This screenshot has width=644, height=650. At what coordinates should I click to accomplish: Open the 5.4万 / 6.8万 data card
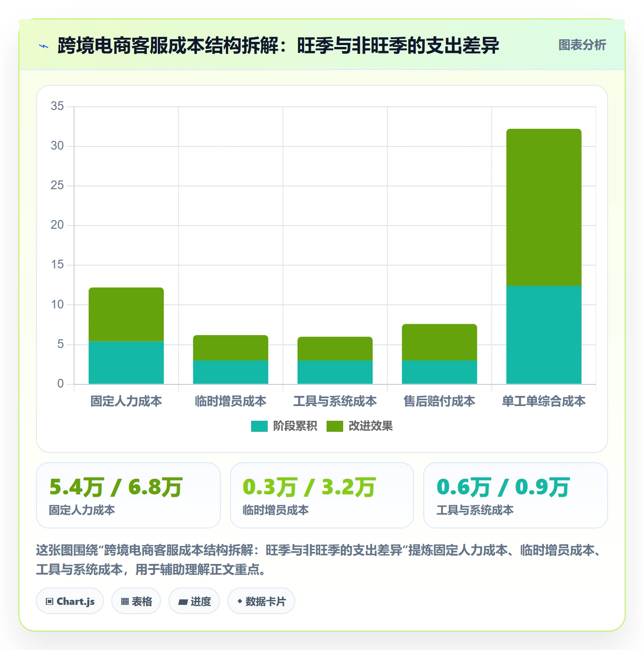[x=128, y=495]
